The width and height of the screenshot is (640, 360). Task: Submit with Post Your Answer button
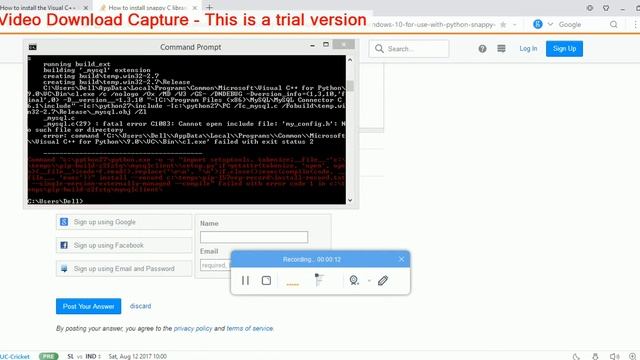pos(89,306)
